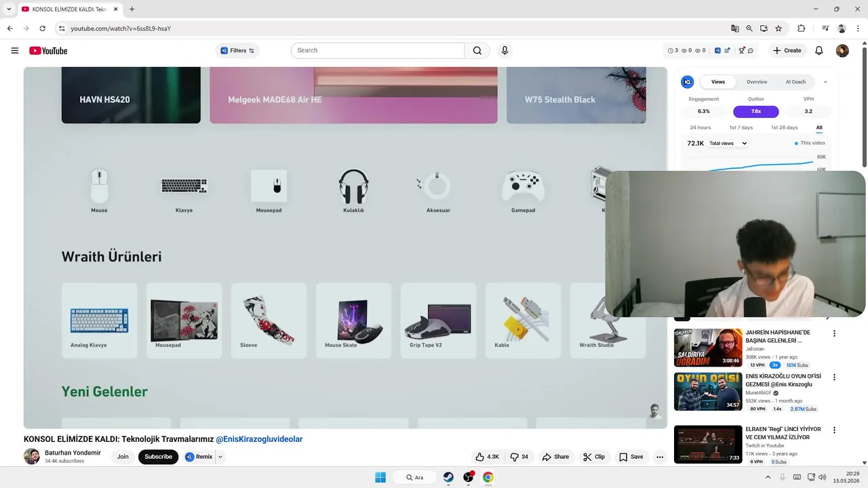Select the All time range tab
Image resolution: width=868 pixels, height=488 pixels.
tap(819, 127)
